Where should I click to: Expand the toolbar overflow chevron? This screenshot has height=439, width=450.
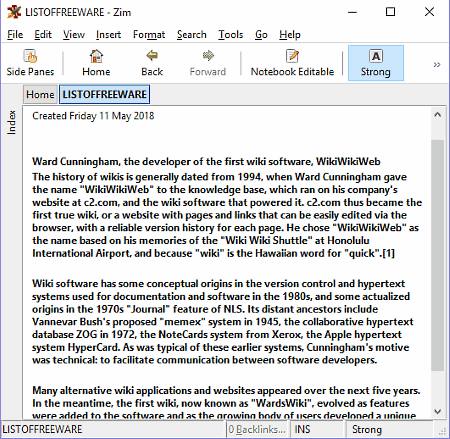437,65
